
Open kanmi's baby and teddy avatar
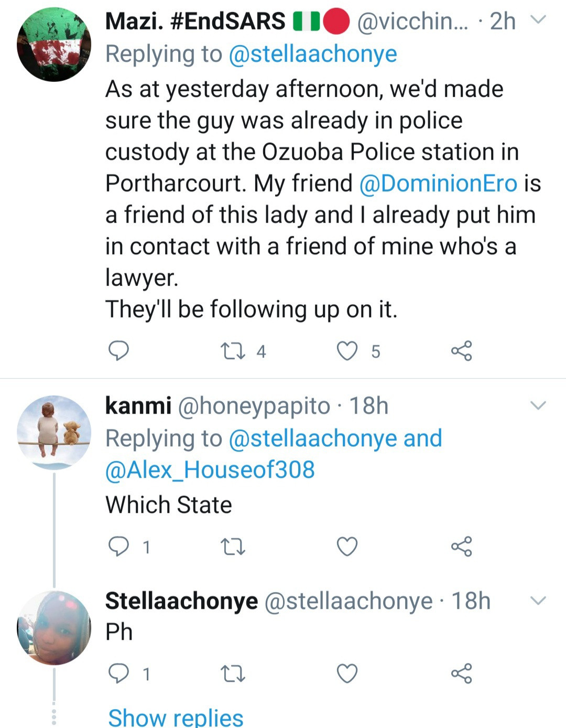pyautogui.click(x=54, y=432)
